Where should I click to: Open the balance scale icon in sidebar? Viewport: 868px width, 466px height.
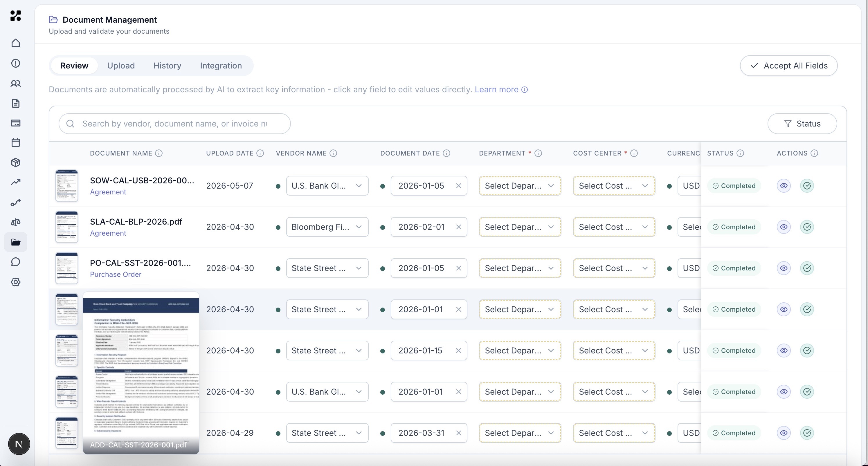(x=15, y=222)
